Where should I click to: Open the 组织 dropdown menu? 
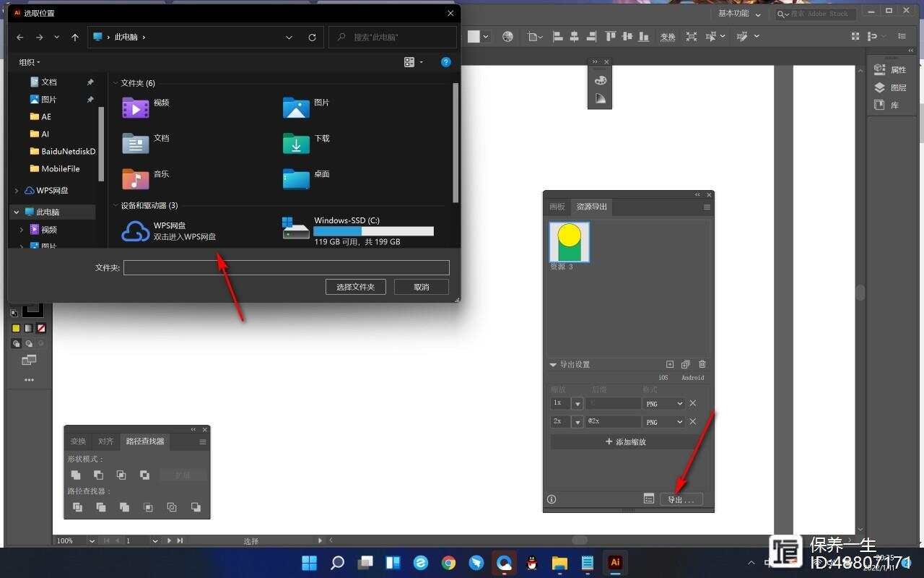click(x=29, y=62)
